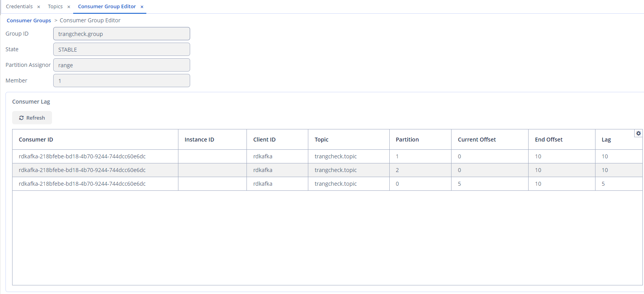Sort by Partition column header
The height and width of the screenshot is (294, 644).
pyautogui.click(x=407, y=140)
